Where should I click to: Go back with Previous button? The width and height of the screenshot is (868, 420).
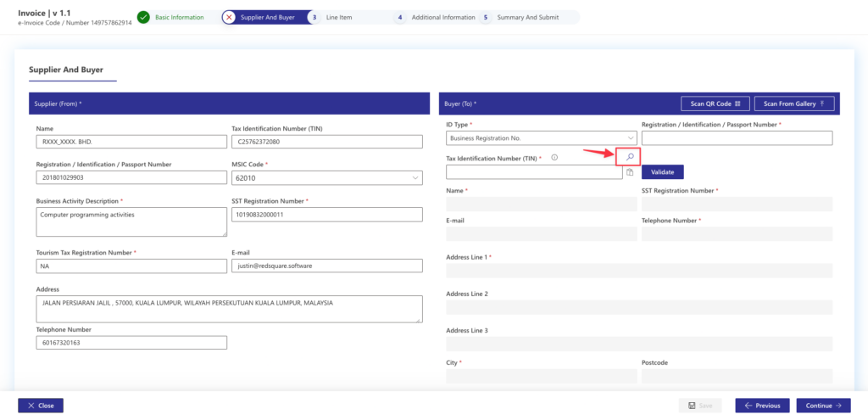point(762,406)
